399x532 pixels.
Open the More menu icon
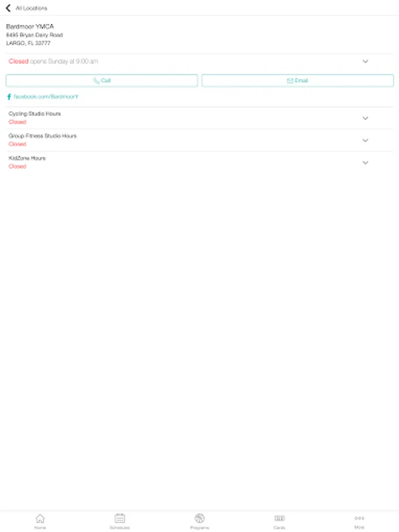click(359, 518)
